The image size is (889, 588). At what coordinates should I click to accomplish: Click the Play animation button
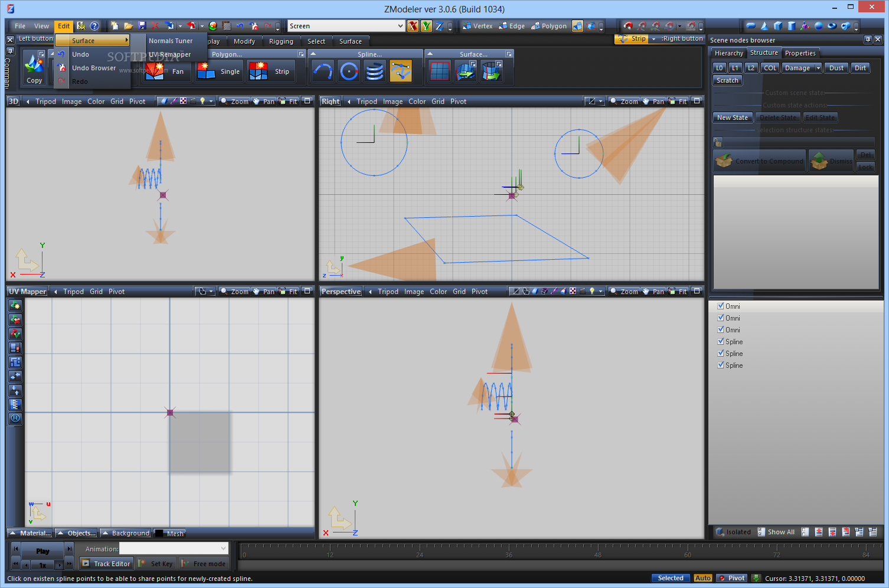tap(43, 551)
